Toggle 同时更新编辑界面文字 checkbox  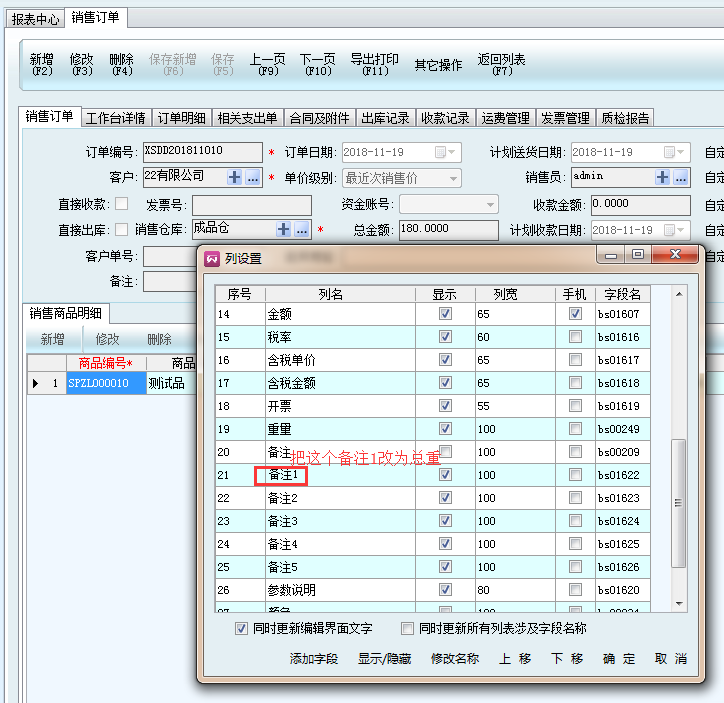[x=241, y=629]
